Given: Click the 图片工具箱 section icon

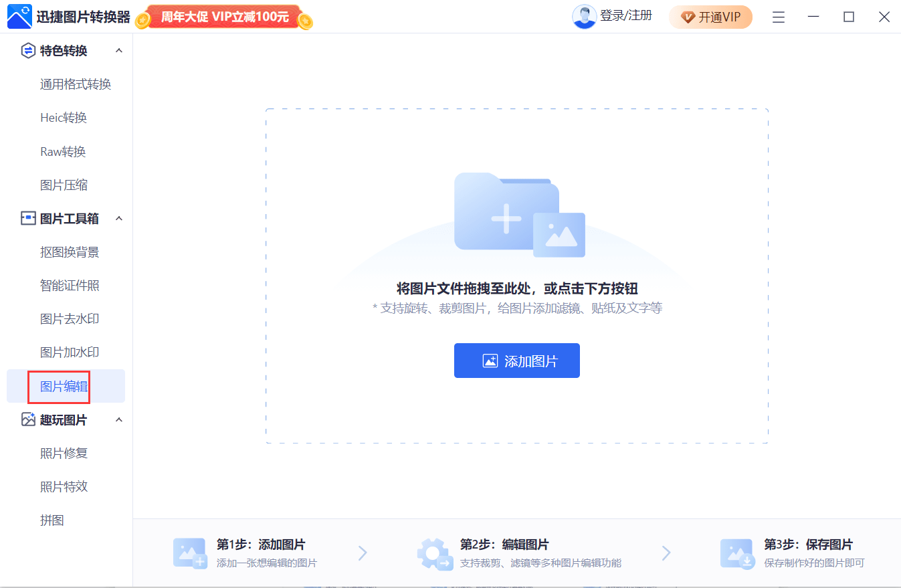Looking at the screenshot, I should click(28, 218).
